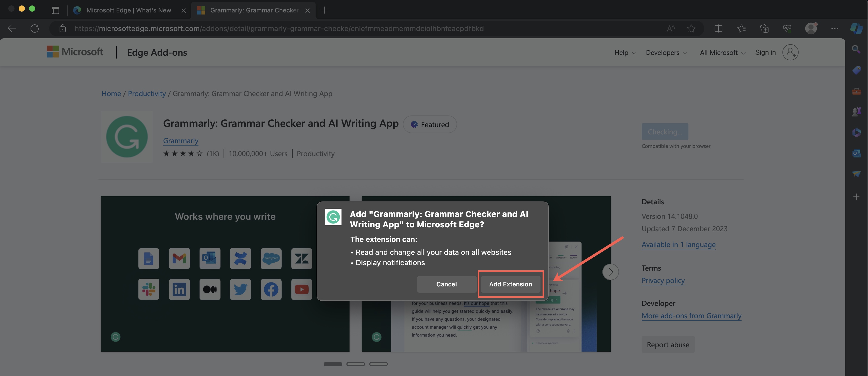The image size is (868, 376).
Task: Click the Featured badge
Action: [x=430, y=125]
